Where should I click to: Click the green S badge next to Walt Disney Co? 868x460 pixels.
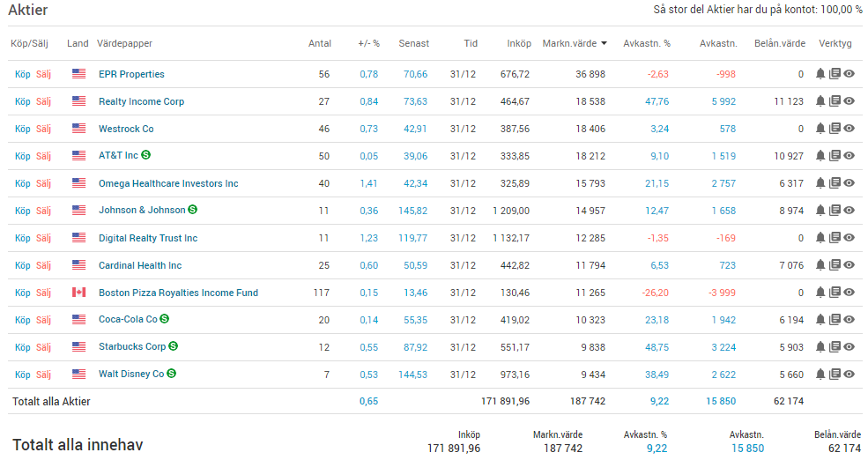click(172, 374)
